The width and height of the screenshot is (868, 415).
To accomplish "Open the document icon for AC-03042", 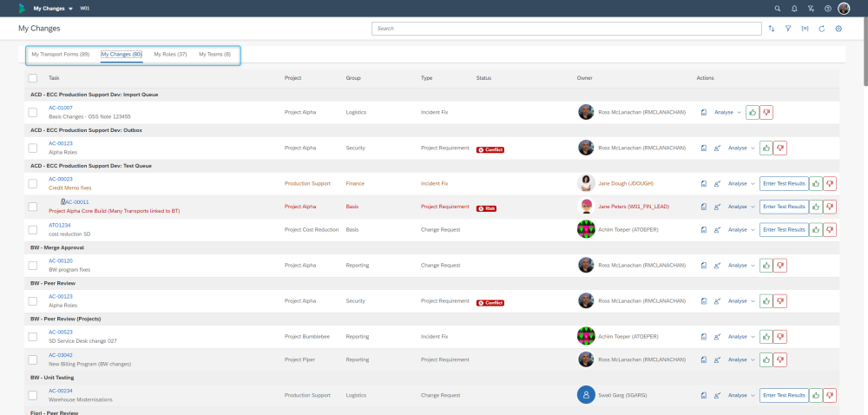I will click(704, 359).
